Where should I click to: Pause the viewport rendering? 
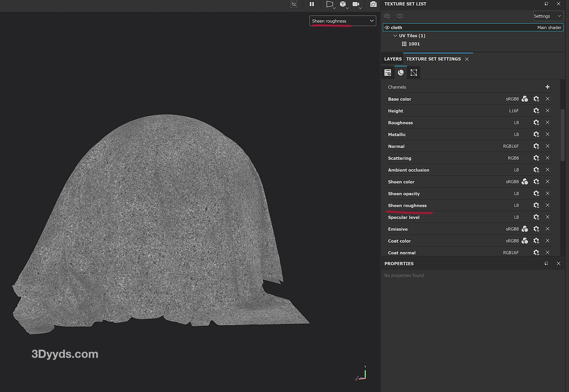[x=312, y=4]
